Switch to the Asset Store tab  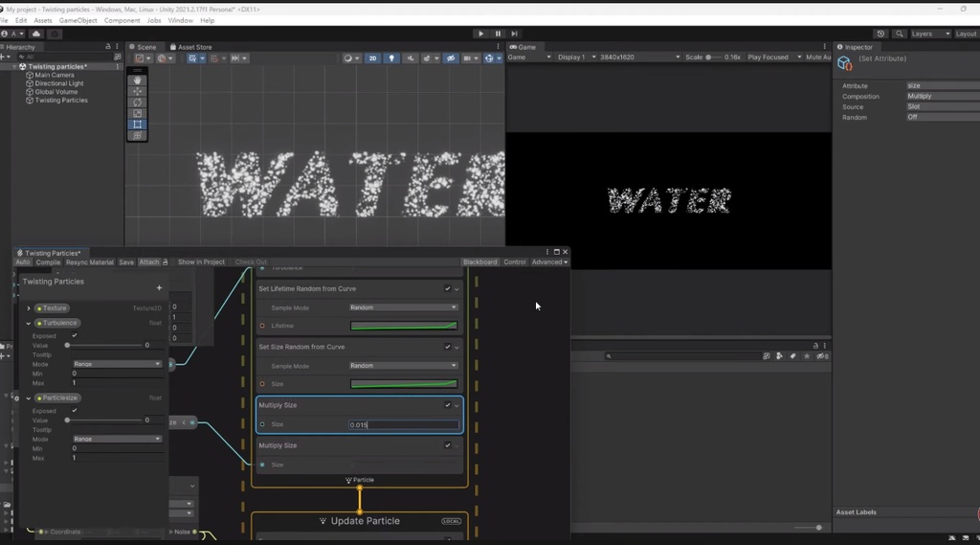click(x=191, y=47)
